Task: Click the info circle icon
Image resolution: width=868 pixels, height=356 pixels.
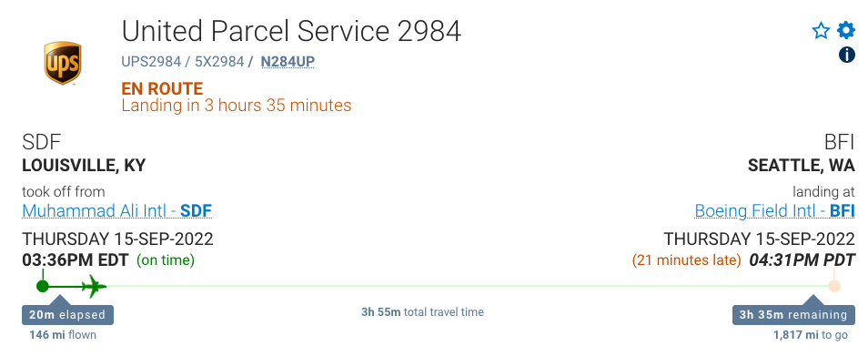Action: 846,55
